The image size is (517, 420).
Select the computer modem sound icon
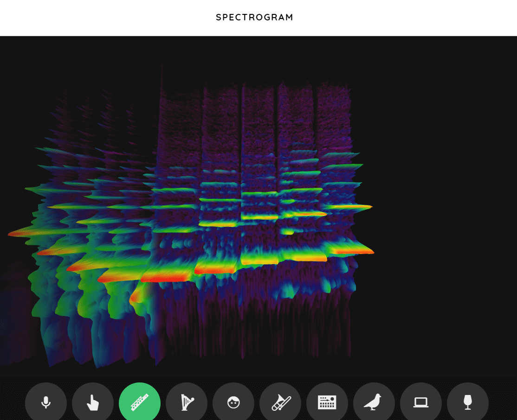(421, 402)
